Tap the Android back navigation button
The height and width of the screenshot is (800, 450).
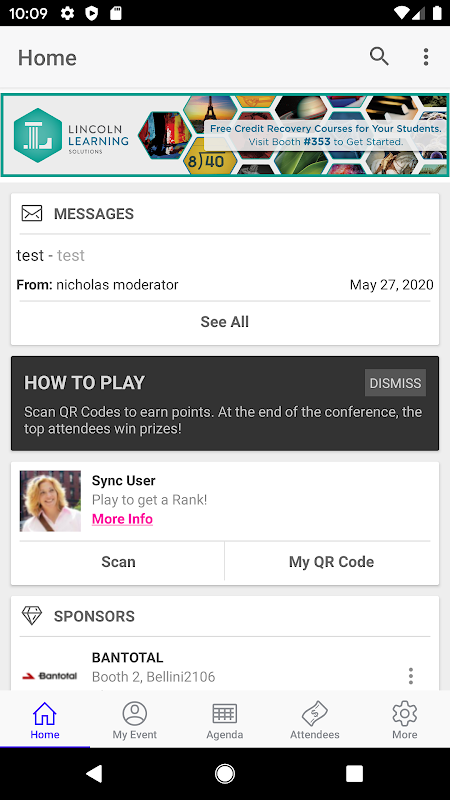pos(94,773)
